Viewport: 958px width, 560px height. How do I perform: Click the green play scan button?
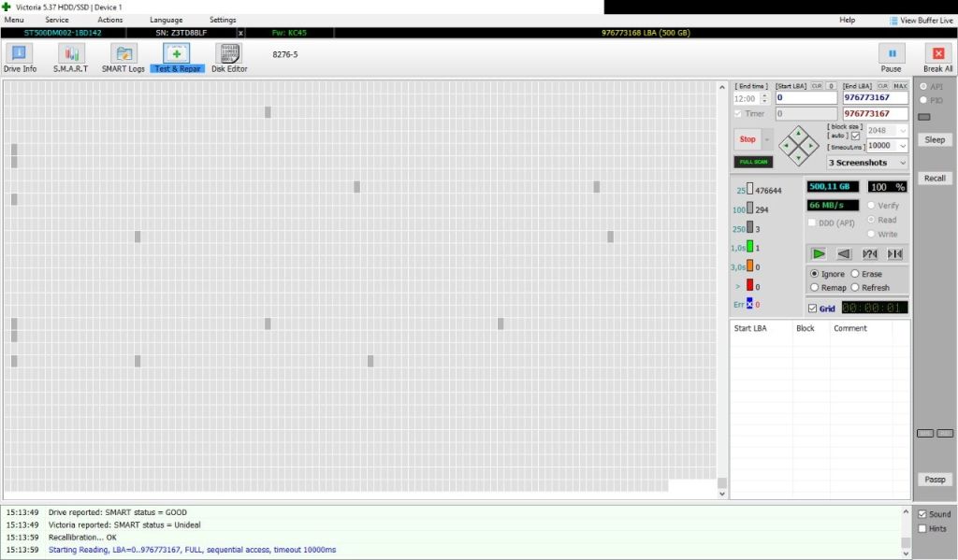pyautogui.click(x=819, y=253)
